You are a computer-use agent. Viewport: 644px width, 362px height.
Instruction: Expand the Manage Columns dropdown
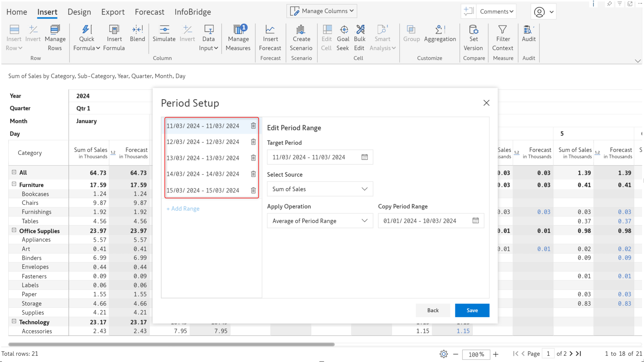pos(322,11)
